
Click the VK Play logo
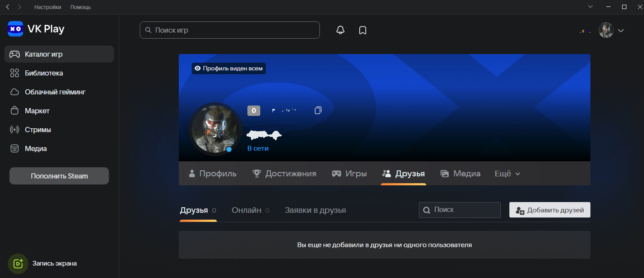(36, 29)
